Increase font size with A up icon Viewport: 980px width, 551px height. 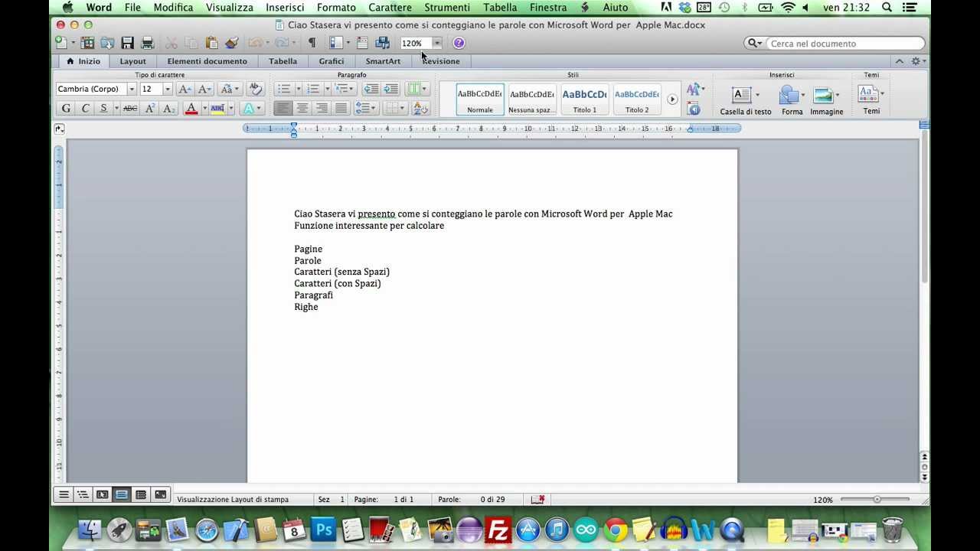pyautogui.click(x=185, y=89)
